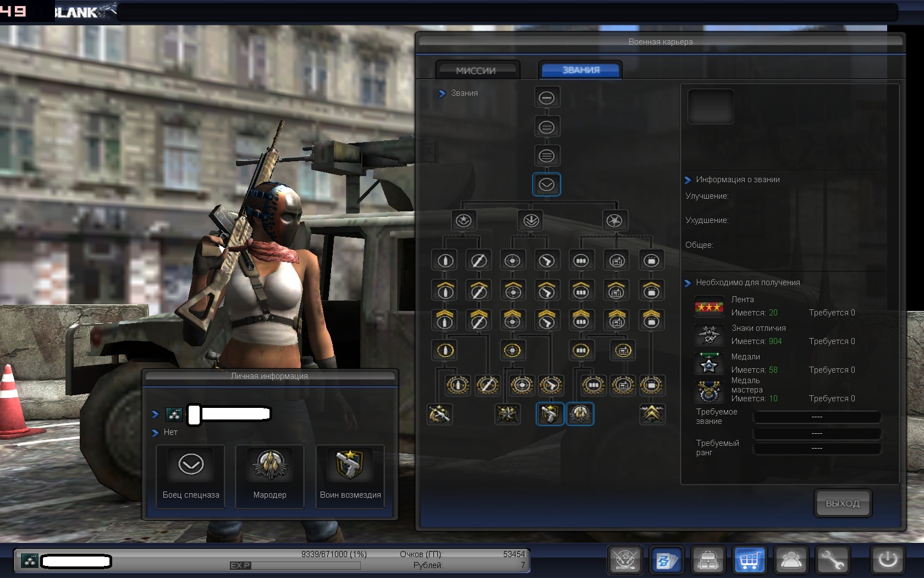Expand the Звания section arrow
Image resolution: width=924 pixels, height=578 pixels.
442,94
